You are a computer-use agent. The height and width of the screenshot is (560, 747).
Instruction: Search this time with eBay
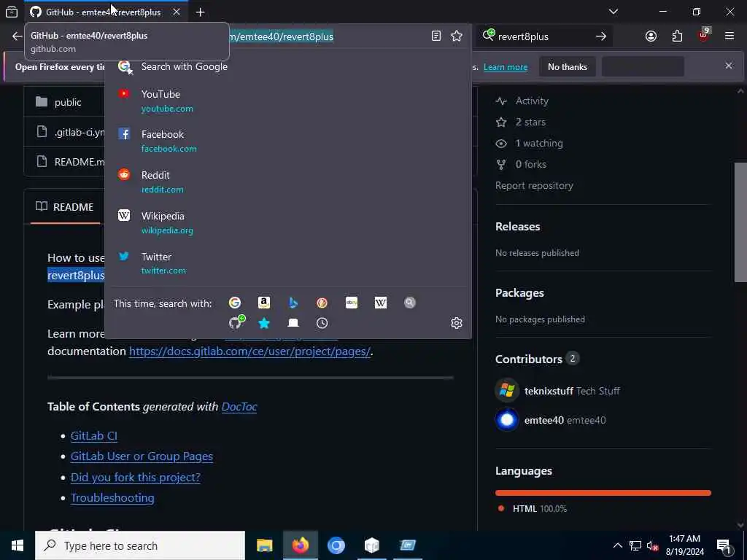[352, 303]
